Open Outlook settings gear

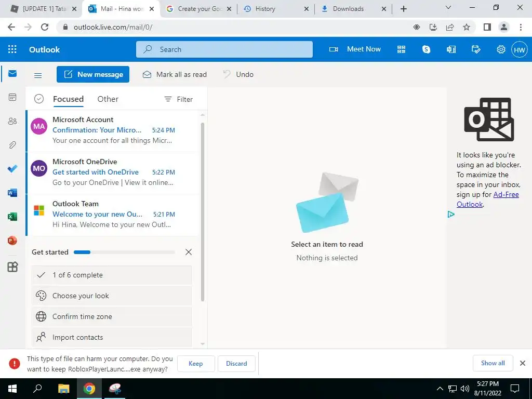pos(501,49)
